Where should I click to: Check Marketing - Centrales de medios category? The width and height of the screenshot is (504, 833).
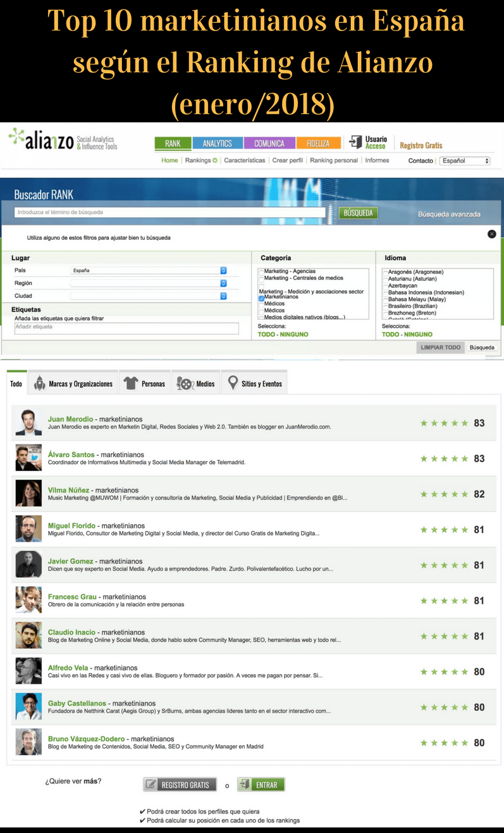click(x=261, y=279)
